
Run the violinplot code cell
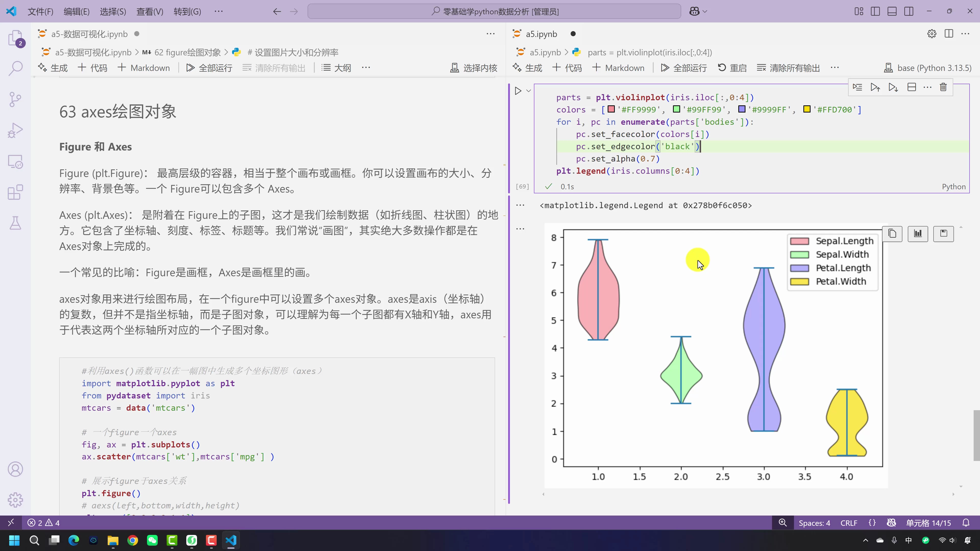point(518,91)
